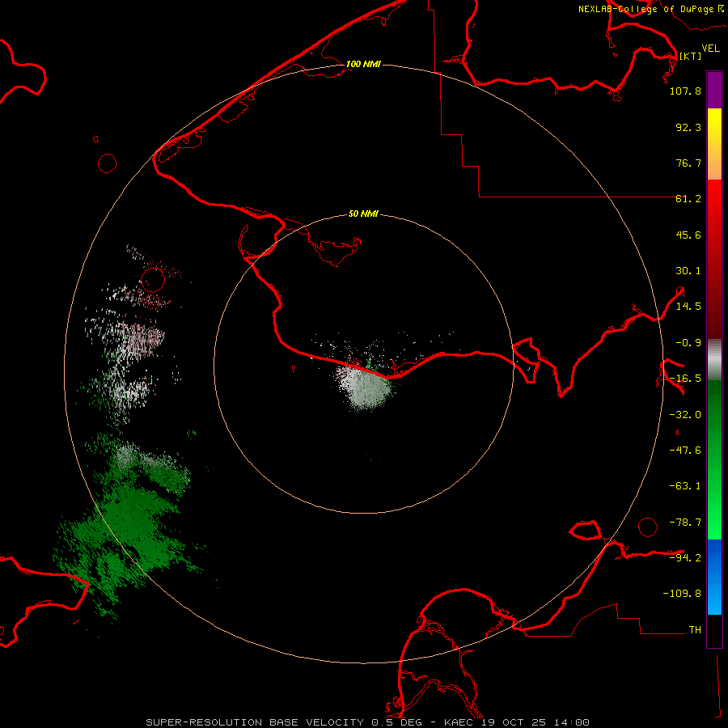This screenshot has height=728, width=728.
Task: Click the 45.6 scale value
Action: pyautogui.click(x=688, y=235)
